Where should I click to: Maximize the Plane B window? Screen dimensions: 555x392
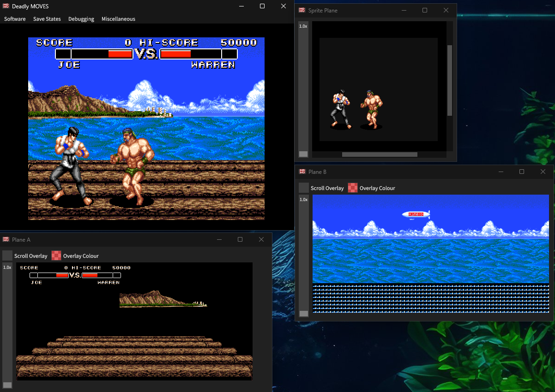[x=522, y=172]
